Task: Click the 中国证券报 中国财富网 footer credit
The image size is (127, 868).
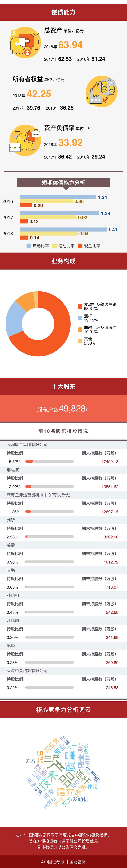Action: (x=63, y=862)
